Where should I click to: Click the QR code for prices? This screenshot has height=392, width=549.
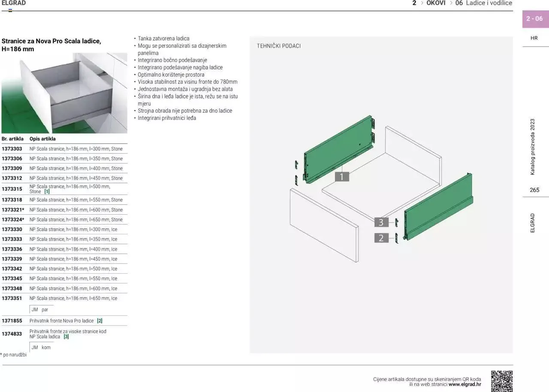[502, 380]
